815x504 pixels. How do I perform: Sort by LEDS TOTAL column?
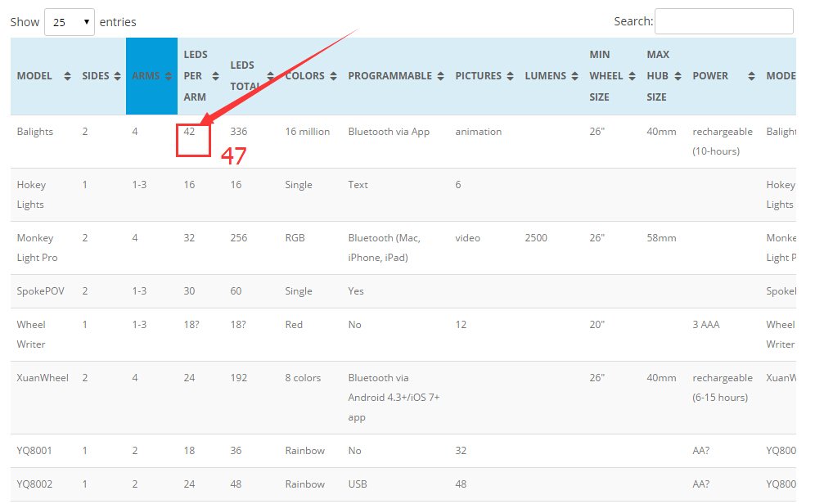(x=251, y=76)
